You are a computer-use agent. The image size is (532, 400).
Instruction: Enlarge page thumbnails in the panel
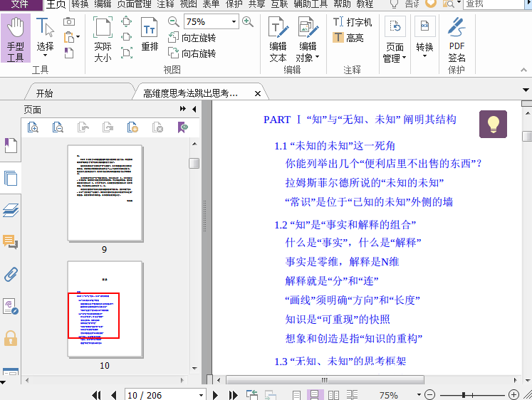(x=33, y=127)
